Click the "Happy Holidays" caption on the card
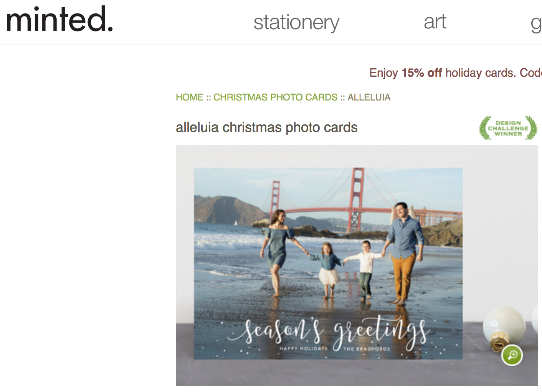 303,349
